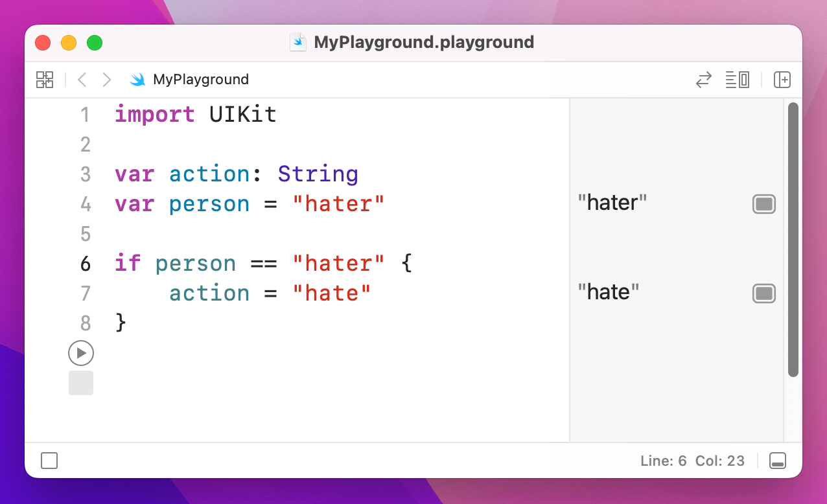Go forward with the right chevron
827x504 pixels.
(107, 80)
